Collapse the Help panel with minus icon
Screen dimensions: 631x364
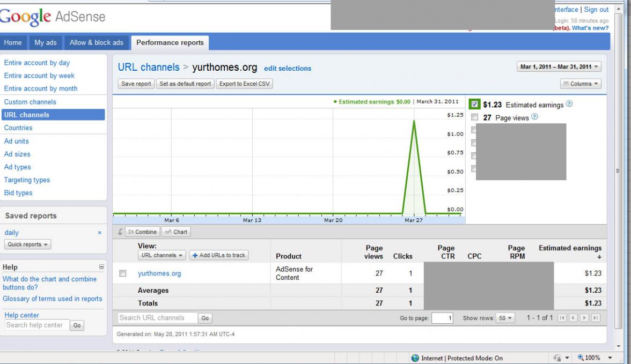[x=101, y=267]
